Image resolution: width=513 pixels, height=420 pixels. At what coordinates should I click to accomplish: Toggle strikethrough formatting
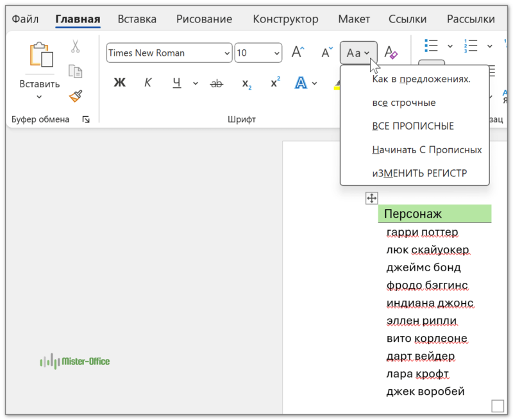[x=217, y=83]
